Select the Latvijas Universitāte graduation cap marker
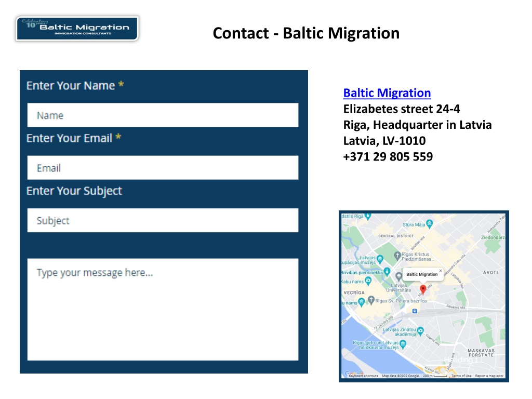Image resolution: width=532 pixels, height=399 pixels. tap(398, 276)
